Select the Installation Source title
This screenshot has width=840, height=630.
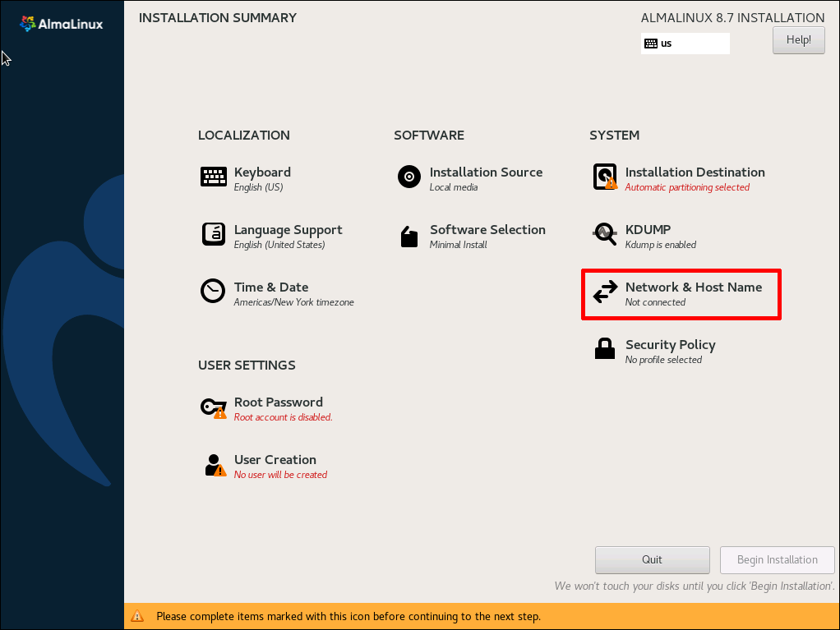tap(486, 172)
